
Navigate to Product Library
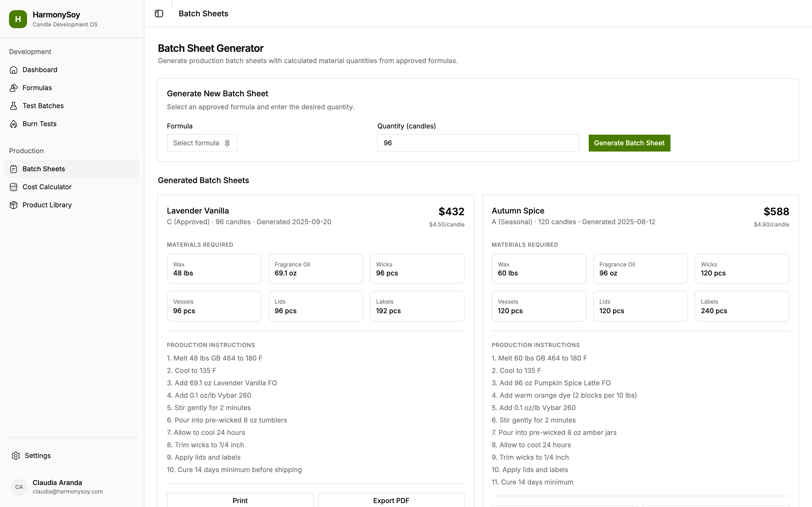point(47,205)
